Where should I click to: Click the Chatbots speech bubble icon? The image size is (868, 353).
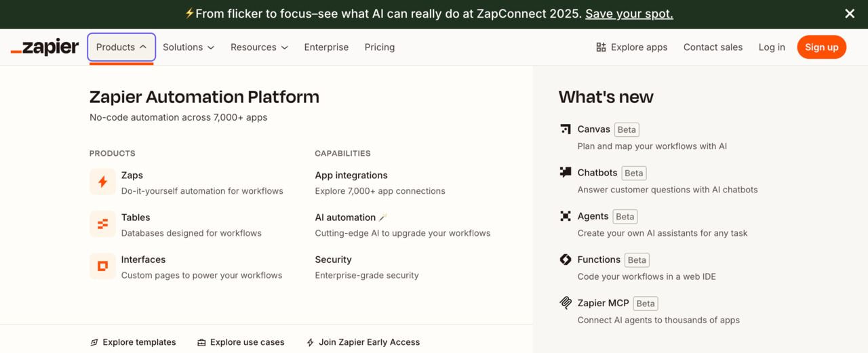point(566,173)
